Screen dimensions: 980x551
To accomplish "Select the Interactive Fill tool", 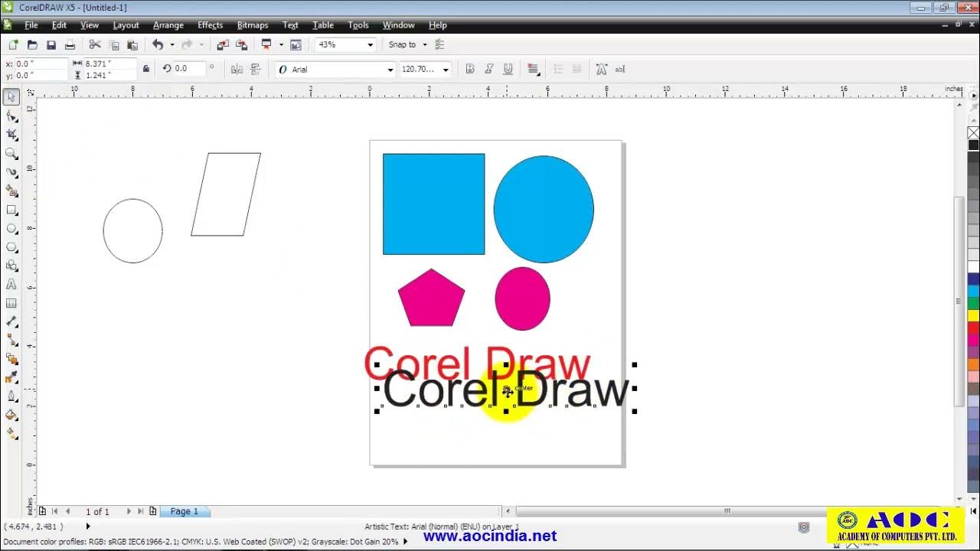I will click(x=11, y=433).
